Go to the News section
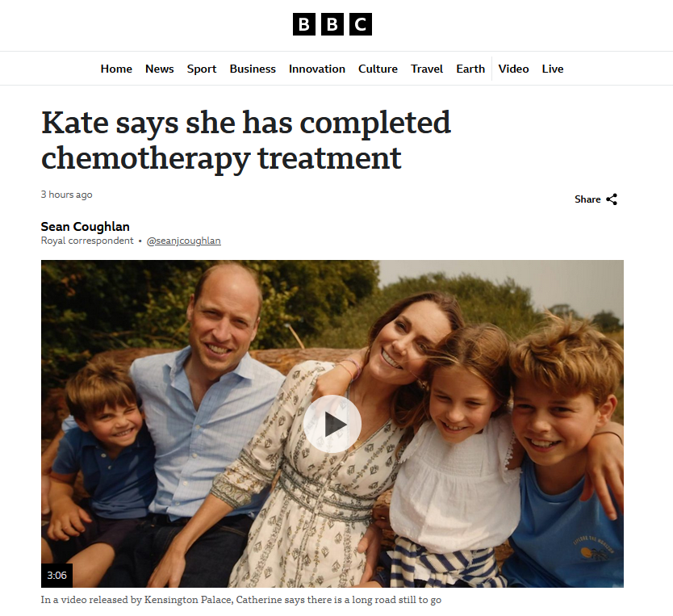The height and width of the screenshot is (616, 673). click(159, 69)
